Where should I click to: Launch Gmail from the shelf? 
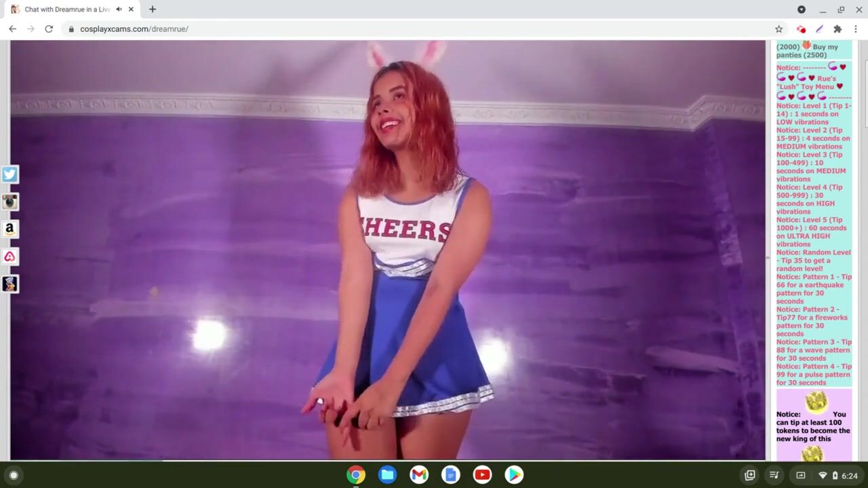(x=419, y=475)
